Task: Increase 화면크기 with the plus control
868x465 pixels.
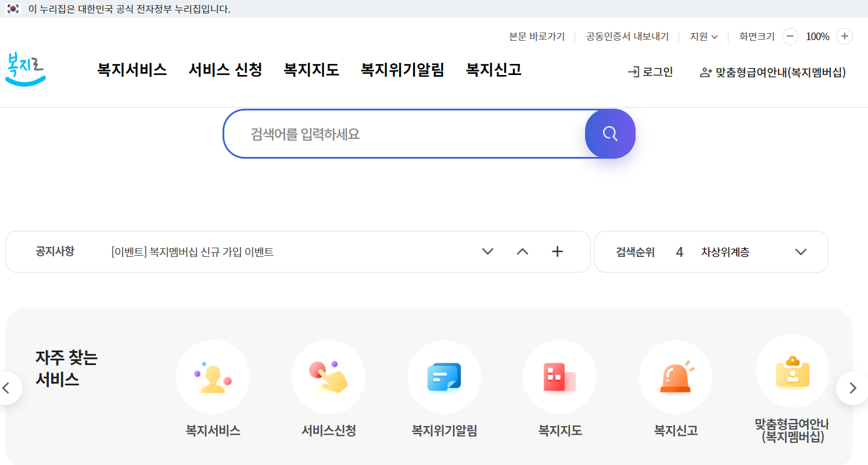Action: [x=845, y=36]
